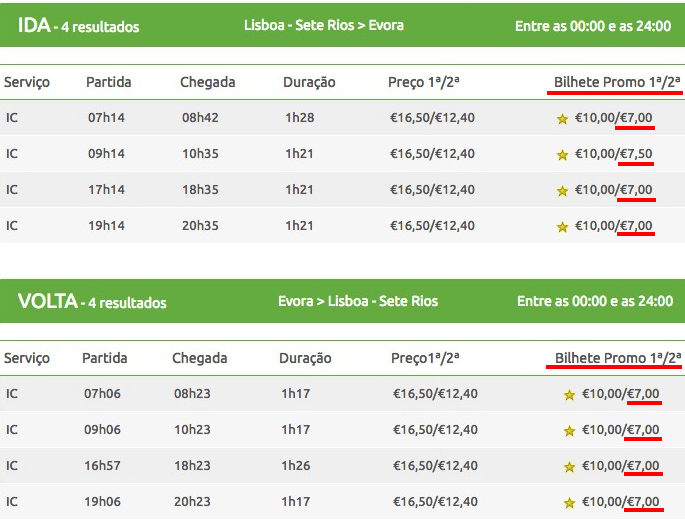685x523 pixels.
Task: Click the €7,00 promo price for 16h57 return
Action: click(x=643, y=466)
